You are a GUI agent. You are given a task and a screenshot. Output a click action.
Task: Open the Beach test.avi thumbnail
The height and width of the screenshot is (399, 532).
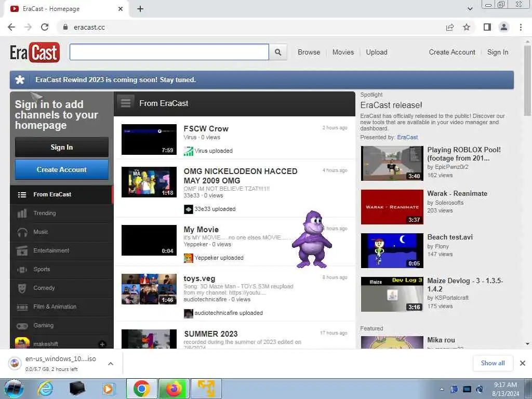[392, 251]
